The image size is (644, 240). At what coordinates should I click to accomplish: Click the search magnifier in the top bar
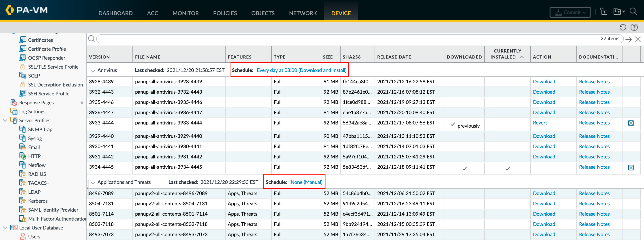pos(633,11)
